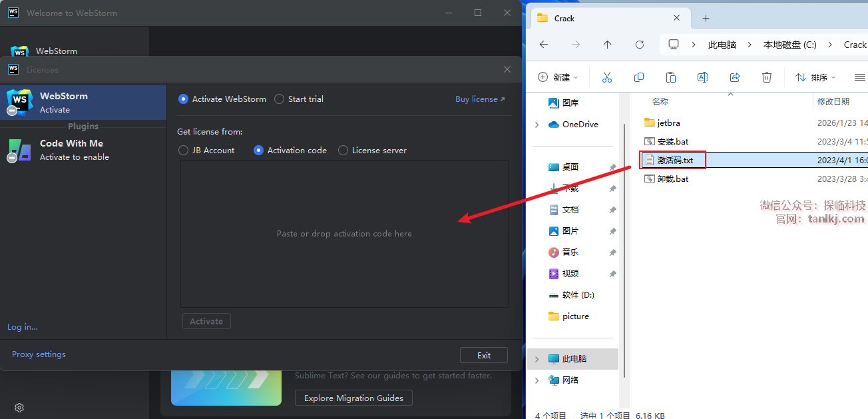Open the 排序 sort dropdown
The width and height of the screenshot is (868, 419).
(815, 77)
